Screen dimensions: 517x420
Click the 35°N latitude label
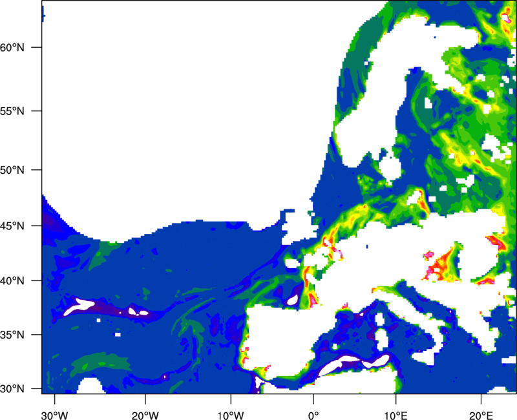click(12, 335)
